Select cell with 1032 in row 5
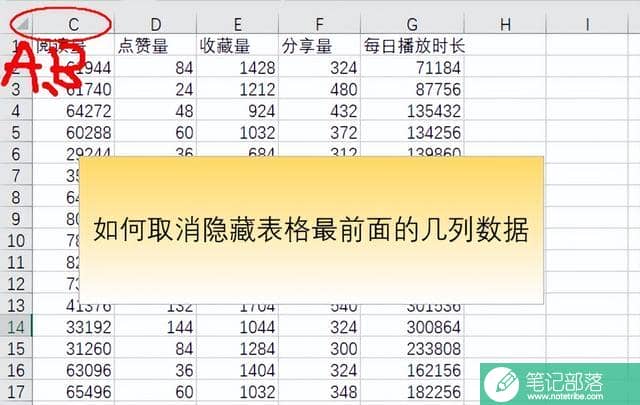Viewport: 640px width, 405px height. (x=238, y=132)
